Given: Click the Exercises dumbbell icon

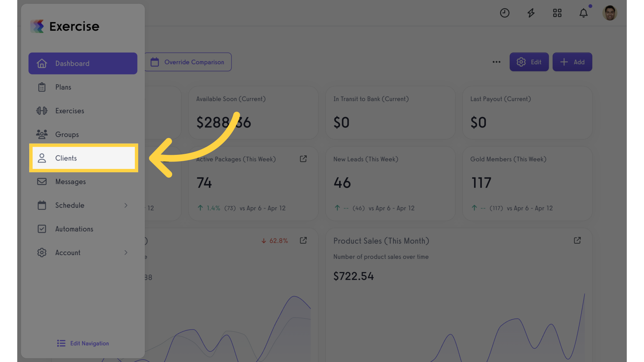Looking at the screenshot, I should point(42,111).
